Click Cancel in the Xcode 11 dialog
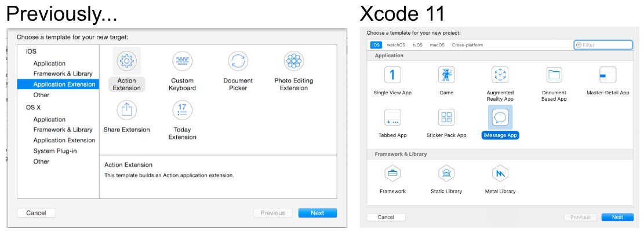 coord(385,217)
